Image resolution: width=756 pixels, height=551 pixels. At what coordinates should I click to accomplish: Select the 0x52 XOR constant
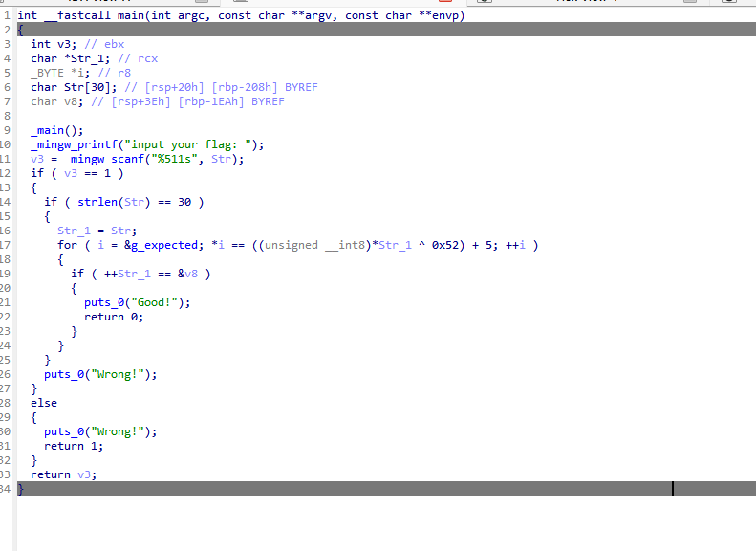444,245
